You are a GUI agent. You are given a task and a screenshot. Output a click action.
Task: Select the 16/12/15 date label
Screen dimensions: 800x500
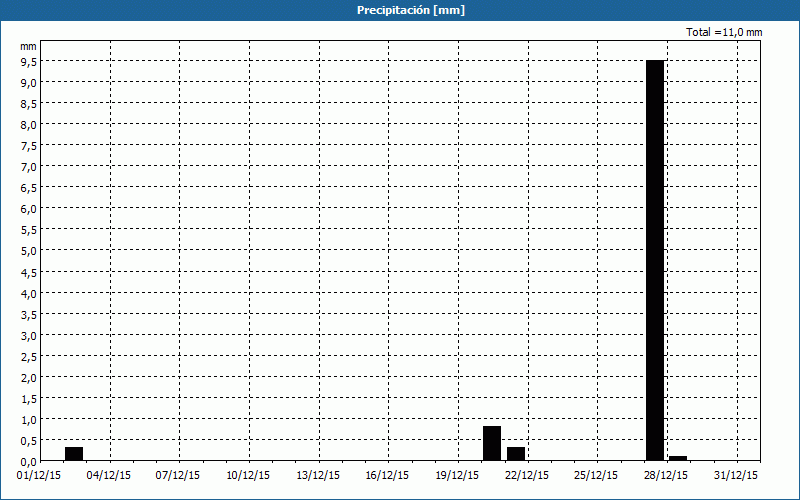click(387, 475)
